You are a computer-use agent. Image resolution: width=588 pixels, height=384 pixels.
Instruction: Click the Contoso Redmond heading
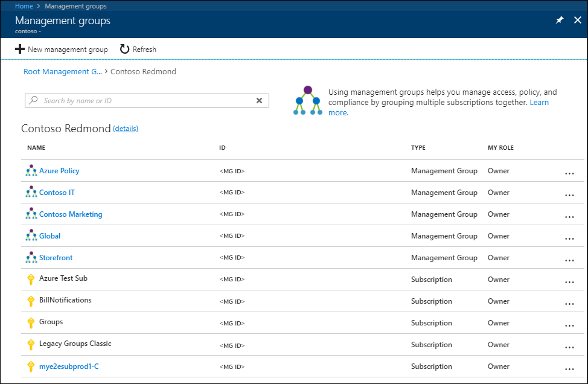point(66,128)
